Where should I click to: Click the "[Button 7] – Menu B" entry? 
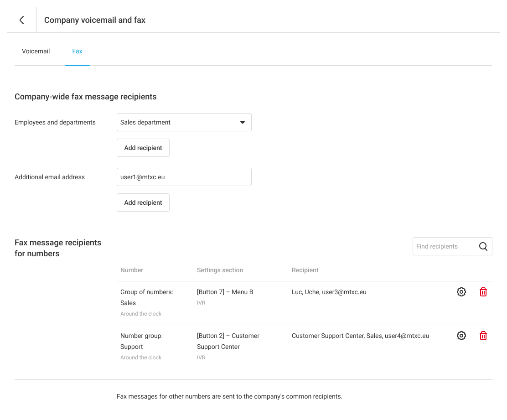[x=225, y=292]
